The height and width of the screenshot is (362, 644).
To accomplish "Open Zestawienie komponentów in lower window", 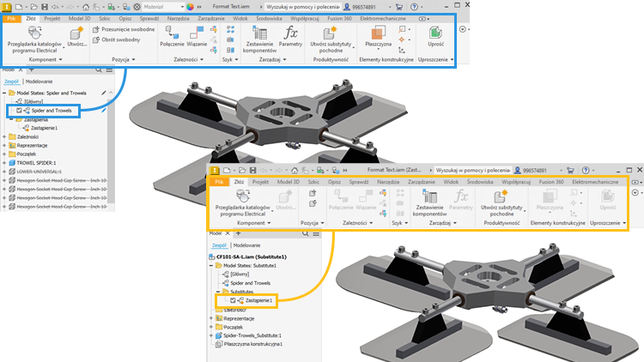I will (429, 203).
